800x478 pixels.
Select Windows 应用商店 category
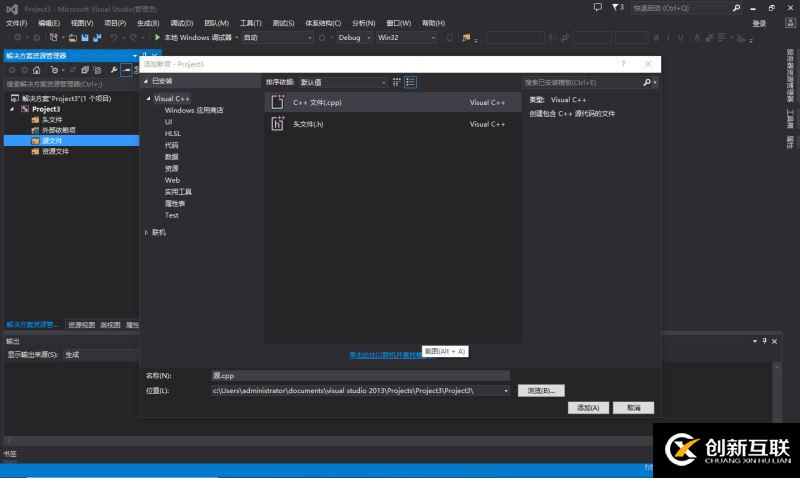point(194,110)
